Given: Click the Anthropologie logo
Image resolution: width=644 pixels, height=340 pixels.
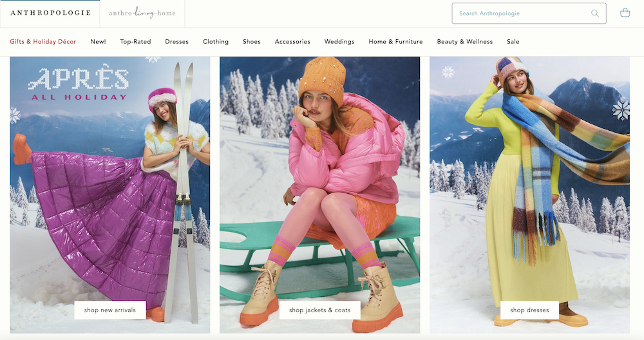Looking at the screenshot, I should point(49,13).
